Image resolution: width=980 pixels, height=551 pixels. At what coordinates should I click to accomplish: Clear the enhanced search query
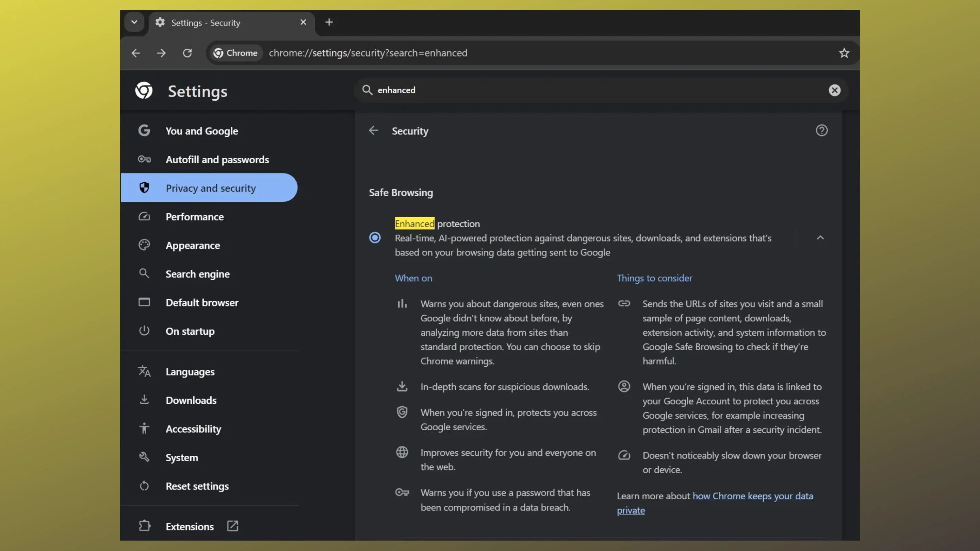pos(834,90)
